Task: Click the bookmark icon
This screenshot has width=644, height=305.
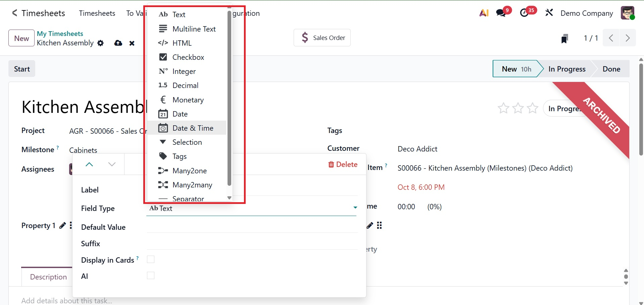Action: [x=565, y=39]
